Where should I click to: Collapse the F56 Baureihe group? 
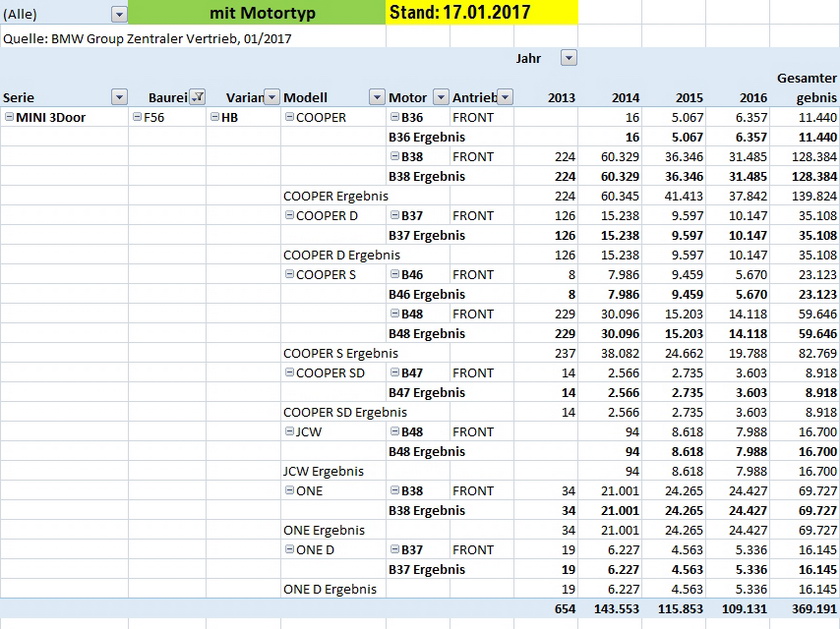137,117
